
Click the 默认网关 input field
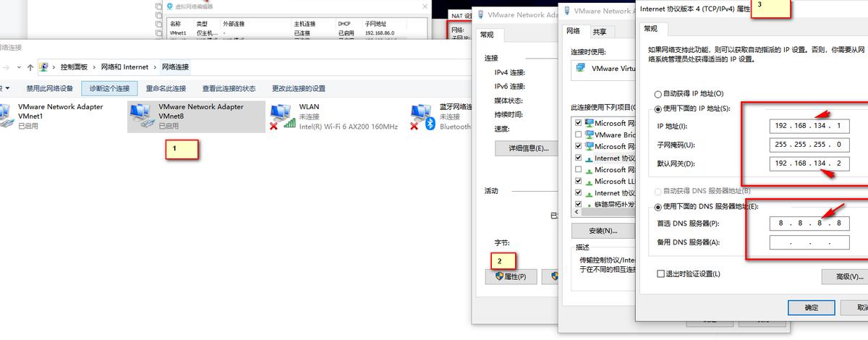(809, 163)
